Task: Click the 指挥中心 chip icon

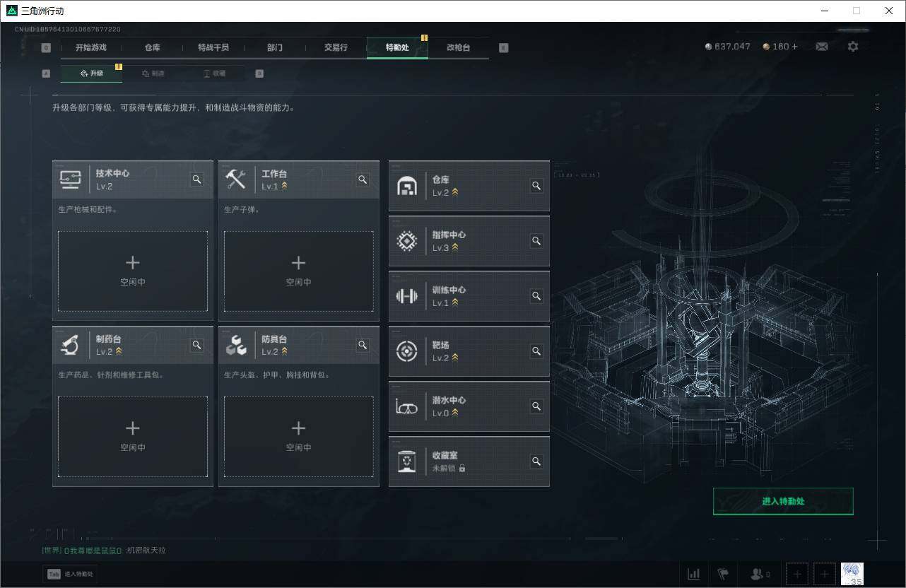Action: pyautogui.click(x=406, y=240)
